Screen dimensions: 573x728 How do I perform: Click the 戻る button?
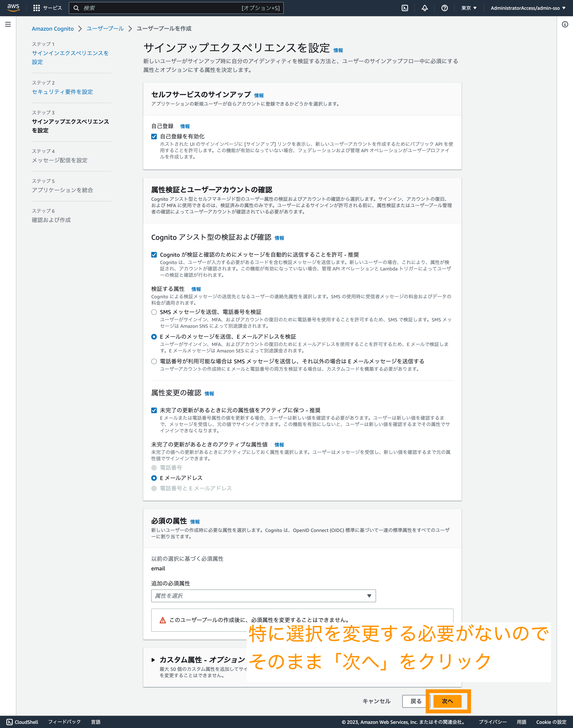416,701
